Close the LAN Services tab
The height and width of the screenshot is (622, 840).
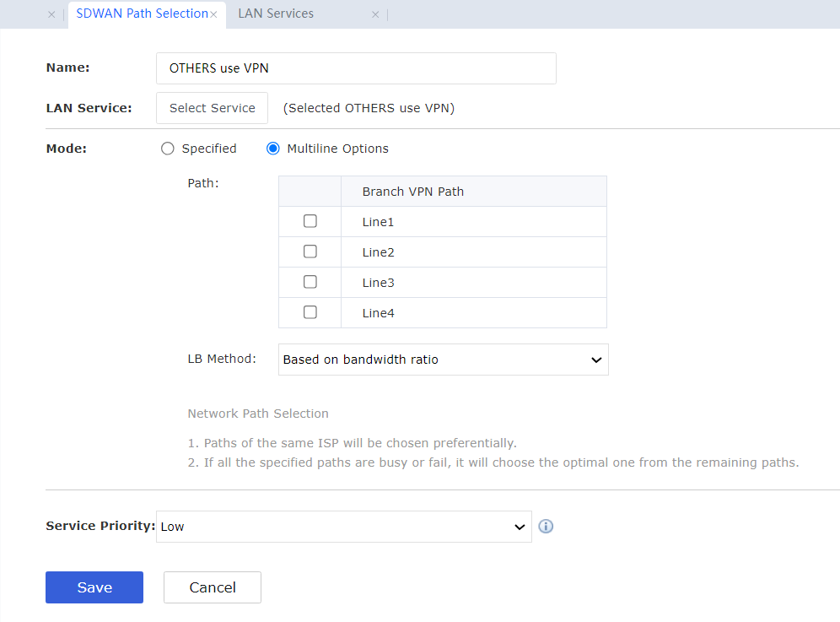375,14
